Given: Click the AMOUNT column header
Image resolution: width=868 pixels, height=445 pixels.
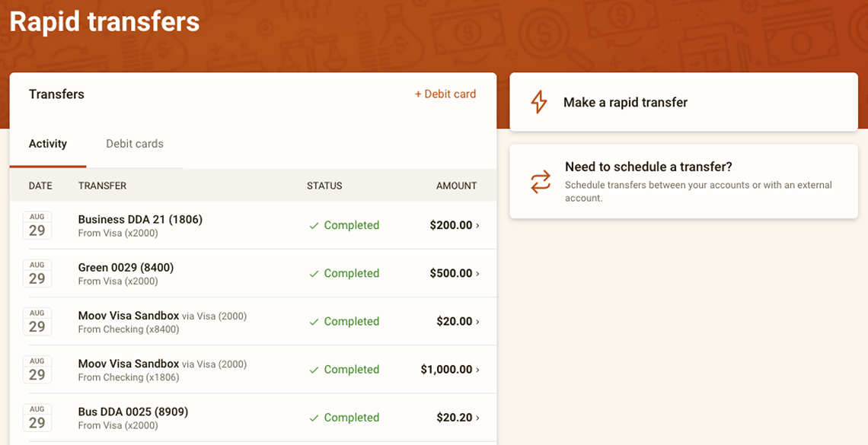Looking at the screenshot, I should pyautogui.click(x=456, y=186).
